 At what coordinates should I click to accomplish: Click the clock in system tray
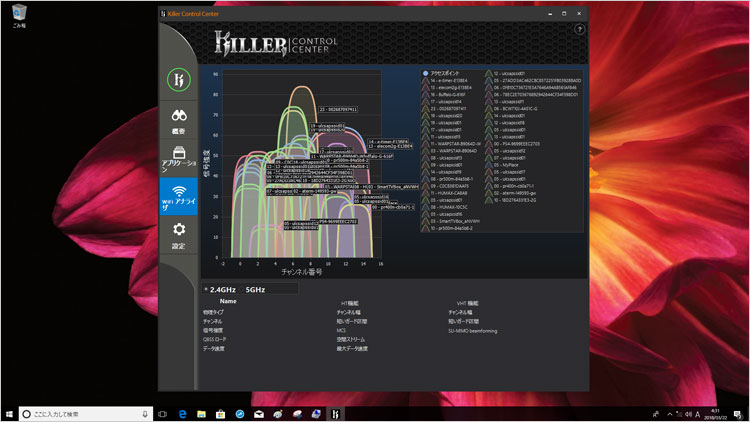[x=717, y=412]
